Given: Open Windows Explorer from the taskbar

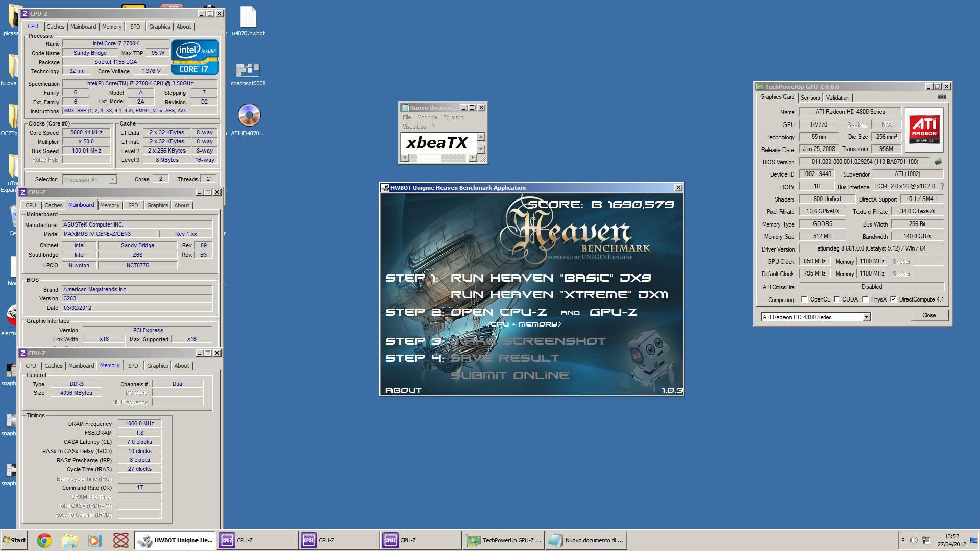Looking at the screenshot, I should (70, 540).
